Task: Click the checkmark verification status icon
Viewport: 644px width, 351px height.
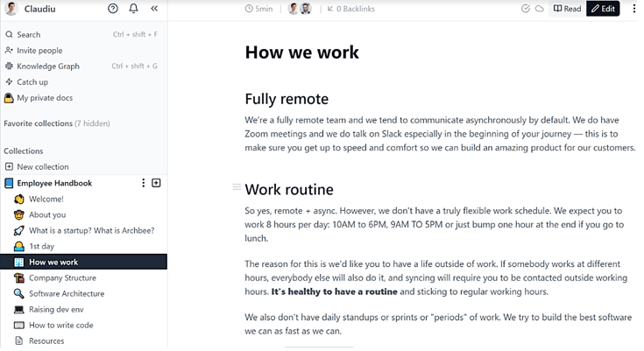Action: coord(526,9)
